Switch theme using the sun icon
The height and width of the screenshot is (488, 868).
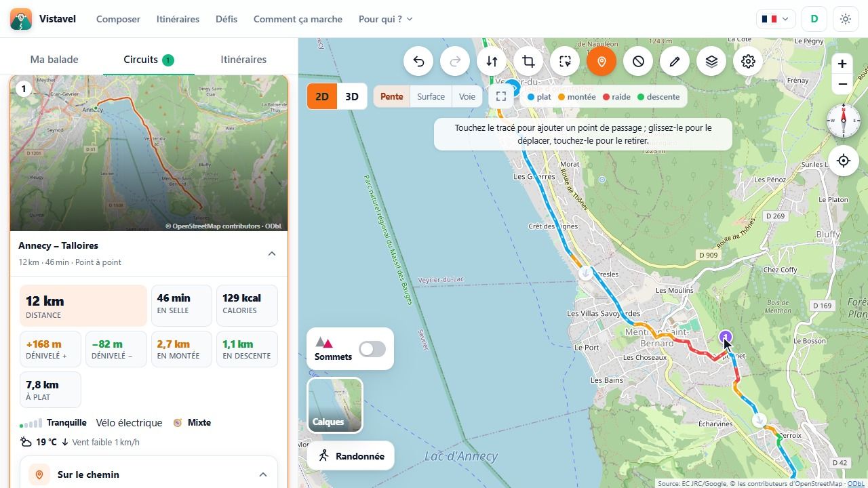[x=846, y=19]
